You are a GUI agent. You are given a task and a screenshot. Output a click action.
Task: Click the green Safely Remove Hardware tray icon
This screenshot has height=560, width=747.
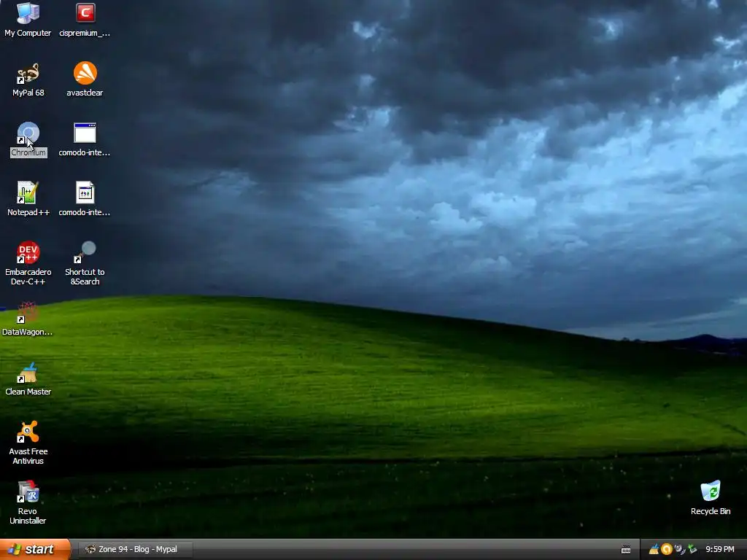[692, 550]
